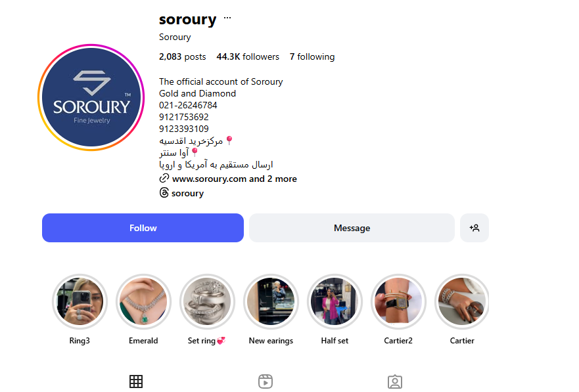
Task: View the 44.3K followers list
Action: click(248, 56)
